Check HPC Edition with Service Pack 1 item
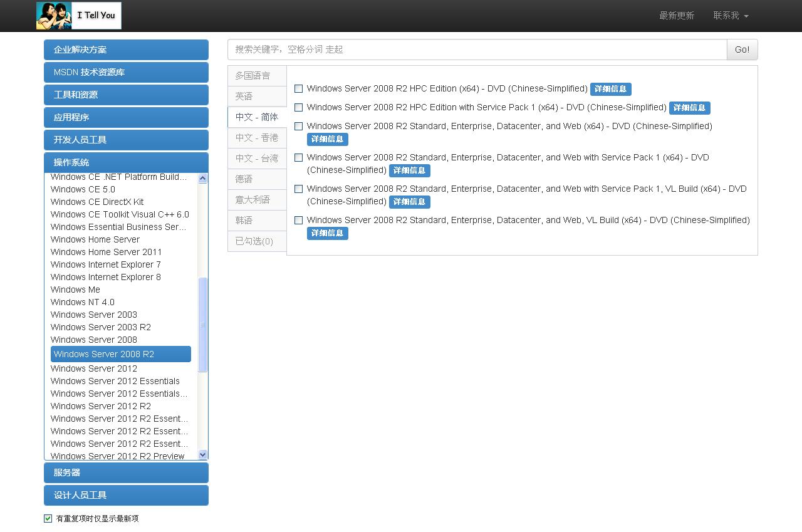Viewport: 802px width, 532px height. click(x=298, y=108)
